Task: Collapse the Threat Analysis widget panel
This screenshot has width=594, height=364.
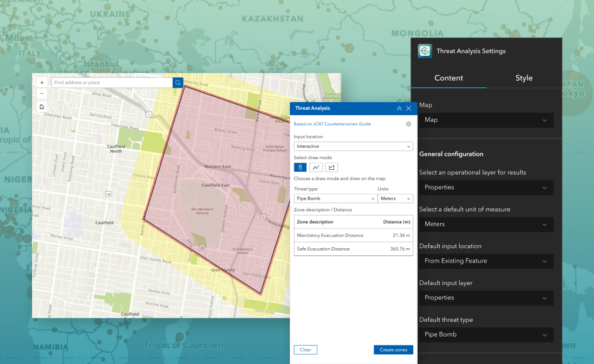Action: (399, 109)
